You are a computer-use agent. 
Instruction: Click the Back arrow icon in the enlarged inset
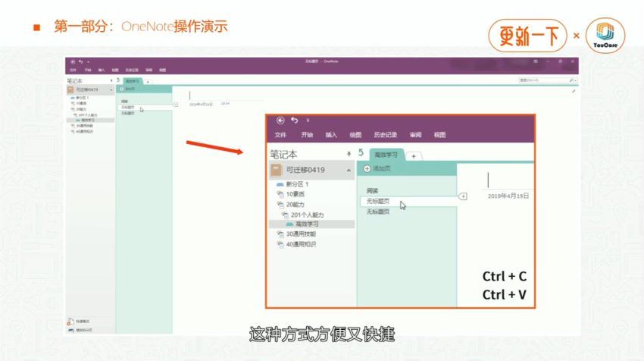coord(280,120)
